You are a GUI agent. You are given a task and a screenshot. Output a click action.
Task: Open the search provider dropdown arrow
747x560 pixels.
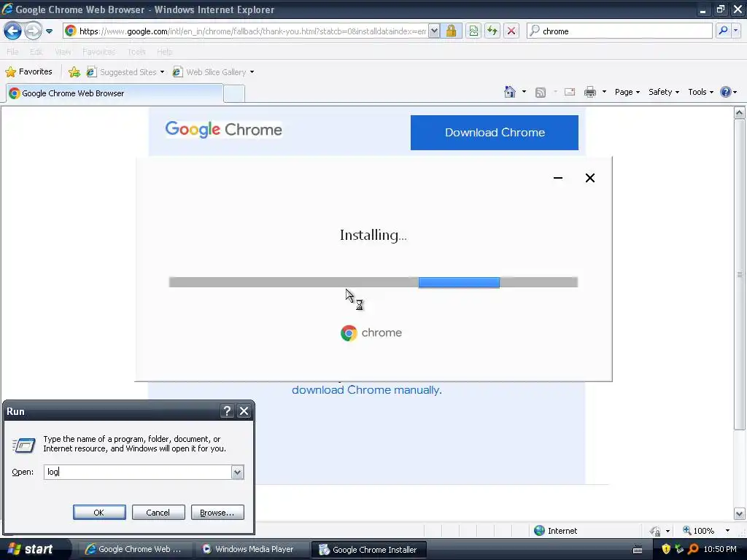[x=736, y=31]
